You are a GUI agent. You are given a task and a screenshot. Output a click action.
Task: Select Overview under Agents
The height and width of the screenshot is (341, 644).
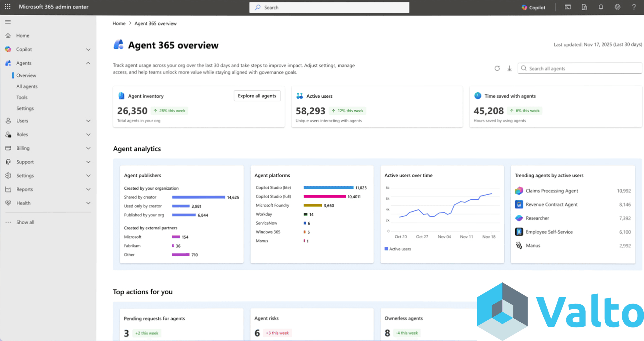point(26,75)
